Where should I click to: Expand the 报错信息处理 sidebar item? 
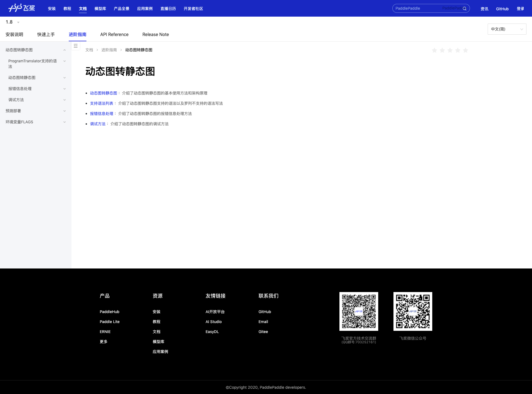click(65, 89)
